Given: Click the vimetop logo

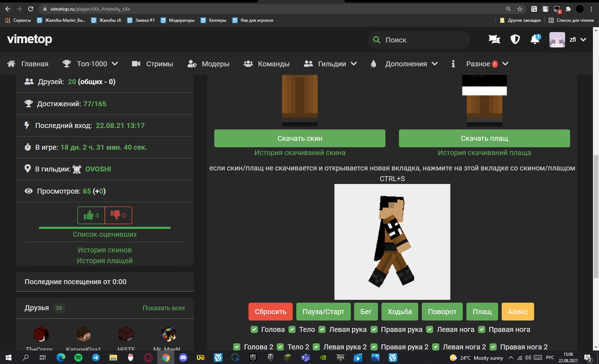Looking at the screenshot, I should pyautogui.click(x=30, y=39).
